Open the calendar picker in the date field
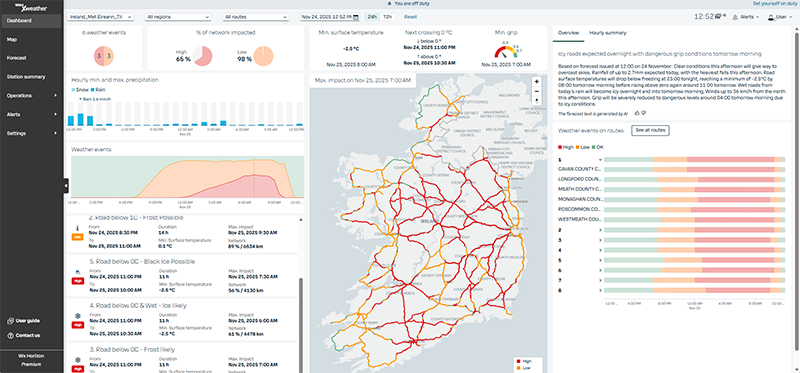The image size is (800, 373). [x=356, y=17]
